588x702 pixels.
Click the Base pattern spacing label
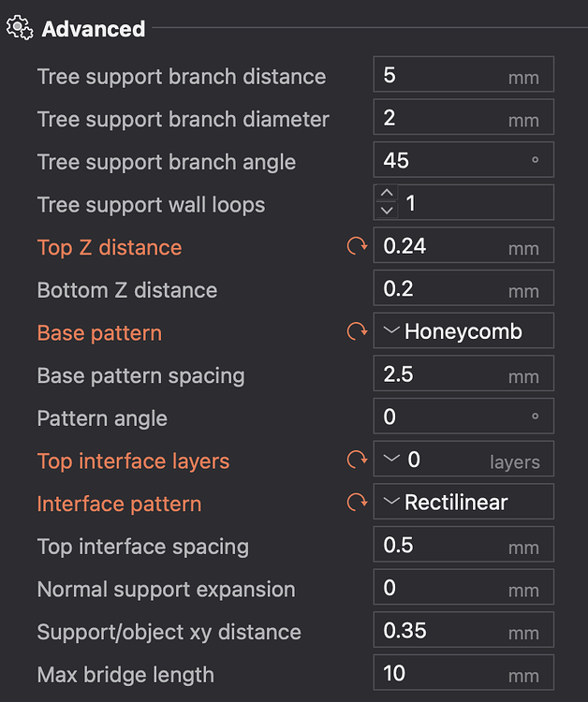(x=140, y=376)
